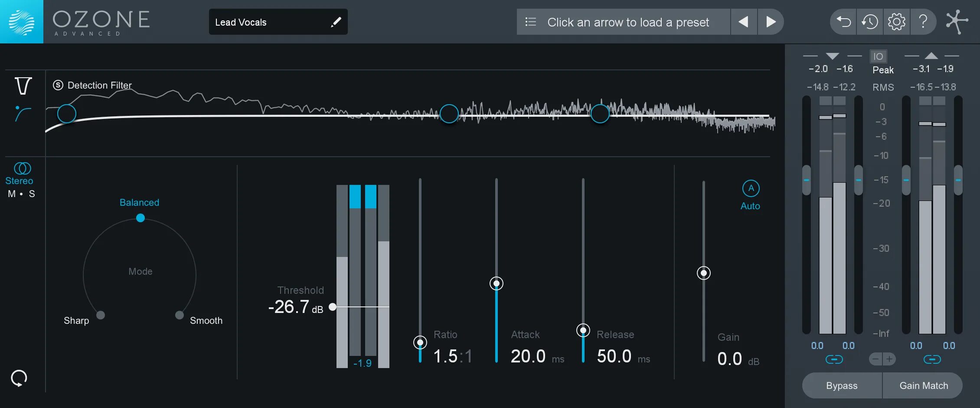
Task: Select the detection filter curve icon
Action: click(x=23, y=113)
